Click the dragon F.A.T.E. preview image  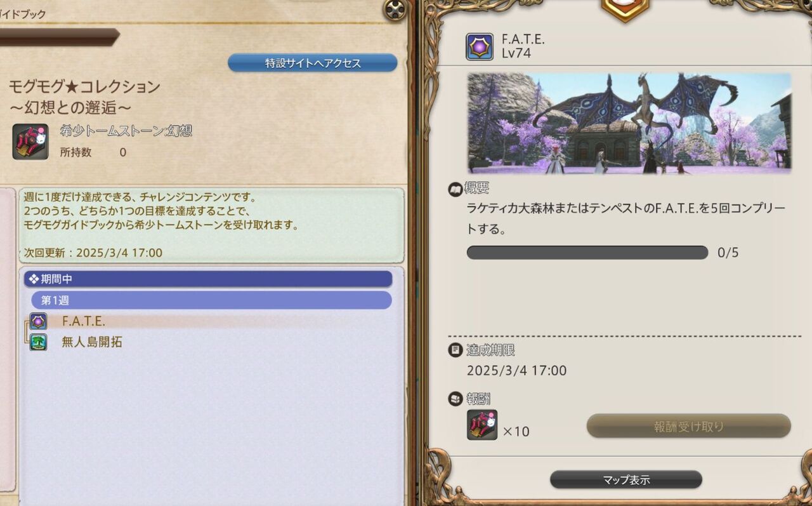pyautogui.click(x=630, y=123)
